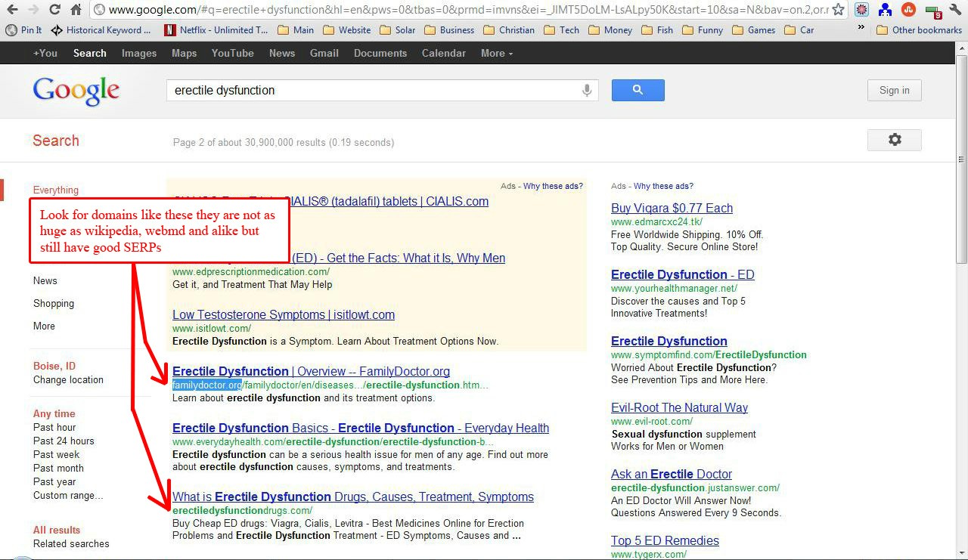The height and width of the screenshot is (560, 968).
Task: Open News in the Google bar
Action: coord(282,53)
